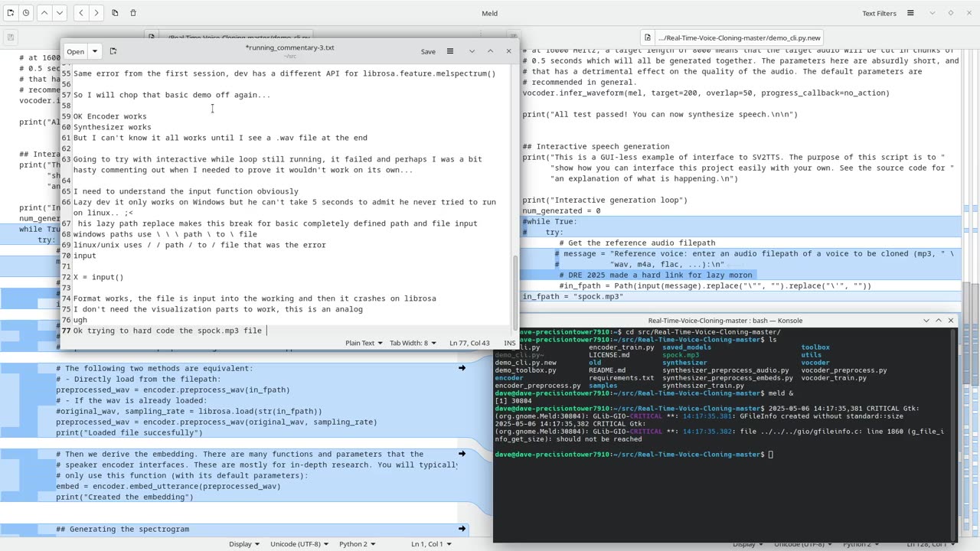
Task: Push change left with left chevron
Action: 80,13
